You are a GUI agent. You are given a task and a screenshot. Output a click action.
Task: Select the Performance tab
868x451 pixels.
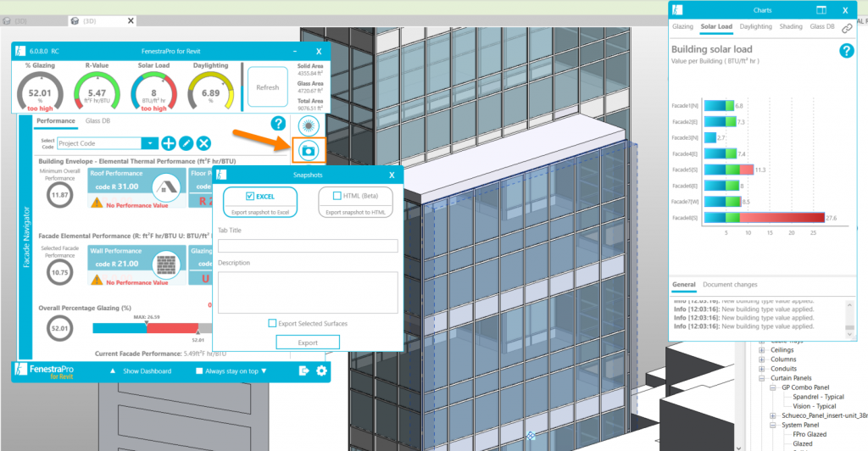point(55,120)
